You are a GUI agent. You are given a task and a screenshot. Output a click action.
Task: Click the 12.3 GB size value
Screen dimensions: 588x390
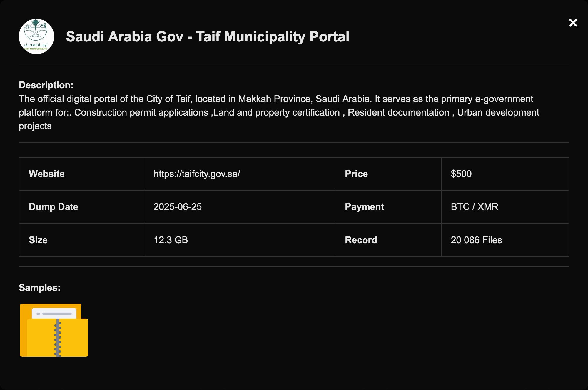point(171,240)
